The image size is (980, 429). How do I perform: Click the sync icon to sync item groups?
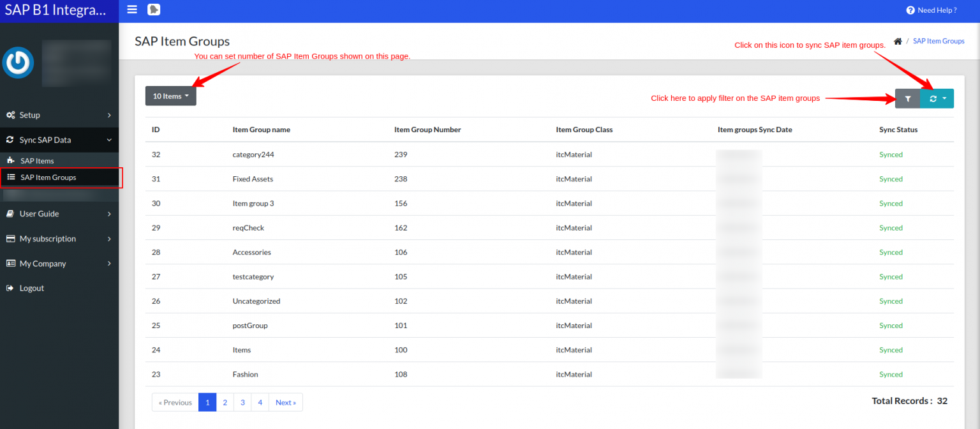932,98
